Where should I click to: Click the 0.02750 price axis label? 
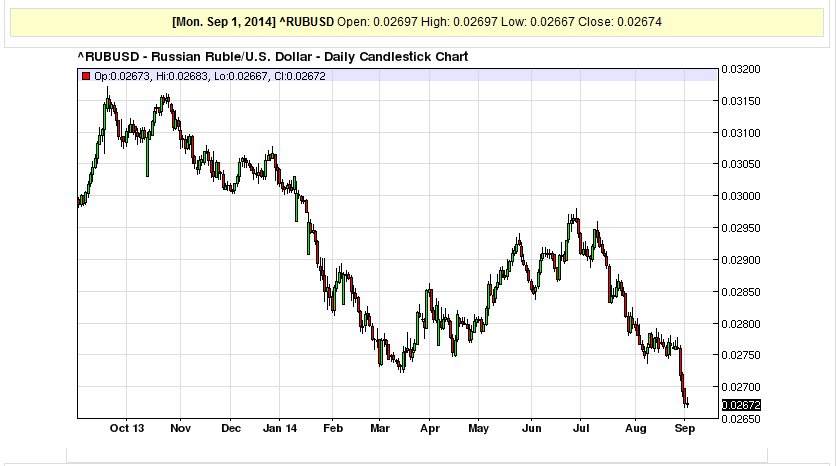coord(741,355)
